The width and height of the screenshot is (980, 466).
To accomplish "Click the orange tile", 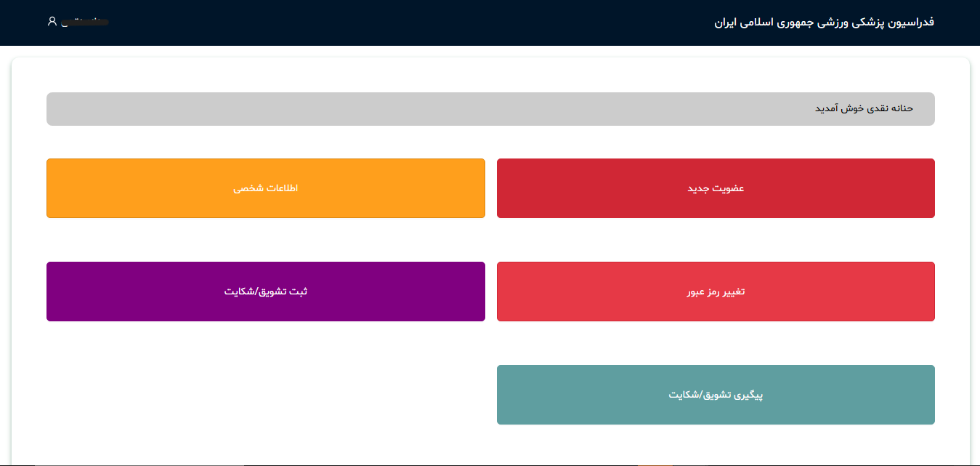I will (x=265, y=188).
